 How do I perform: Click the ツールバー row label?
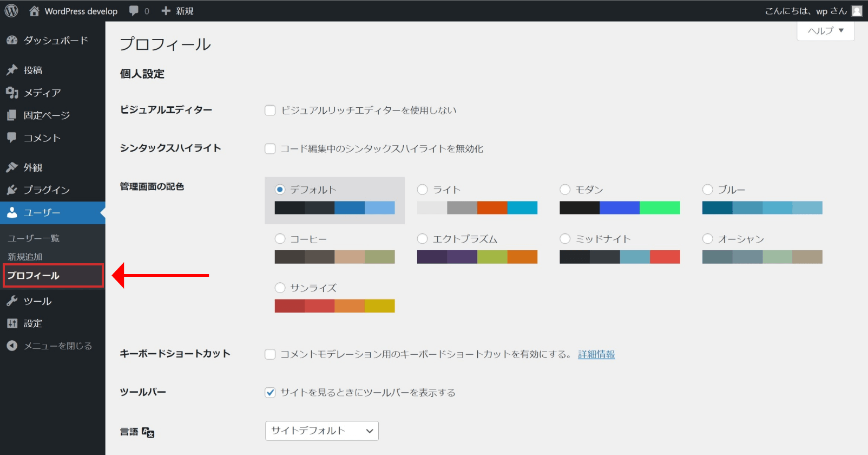tap(143, 392)
